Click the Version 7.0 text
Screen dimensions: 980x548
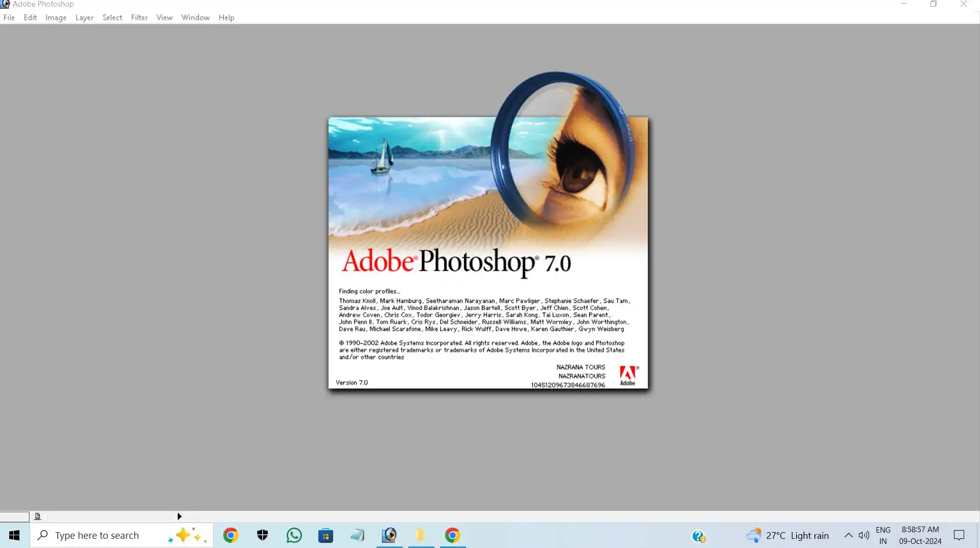[x=352, y=383]
